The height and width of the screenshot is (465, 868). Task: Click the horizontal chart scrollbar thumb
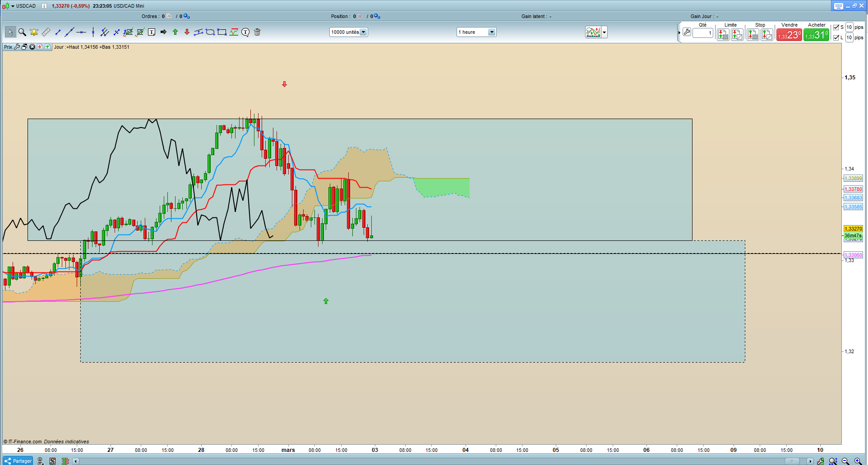point(792,461)
